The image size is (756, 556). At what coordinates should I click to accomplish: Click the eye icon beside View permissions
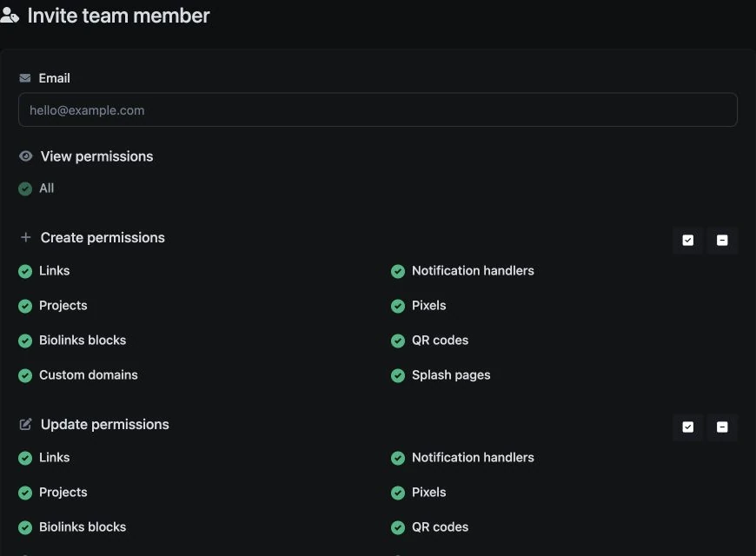(x=25, y=156)
